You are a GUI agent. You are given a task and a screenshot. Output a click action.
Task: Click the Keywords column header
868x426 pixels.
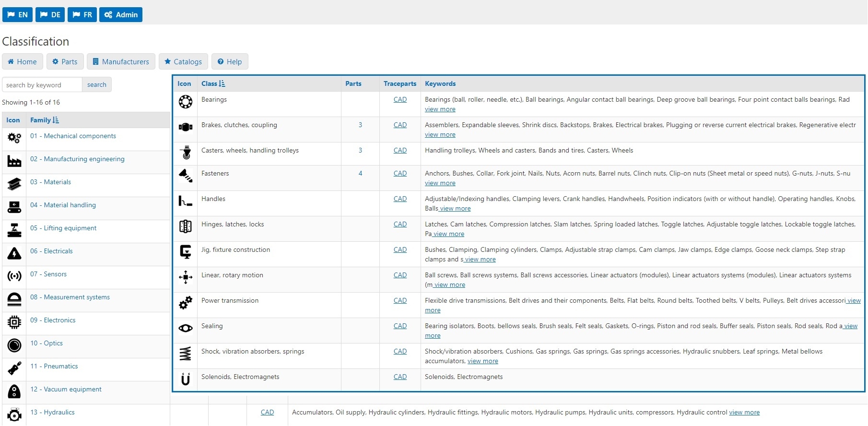(440, 83)
